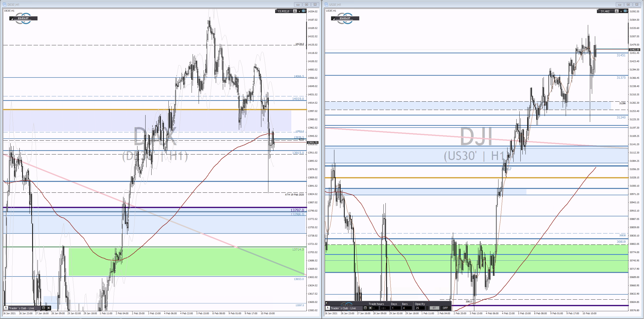Click 2 Feb 04:00 date on US30 time axis
This screenshot has height=319, width=644.
click(x=444, y=313)
